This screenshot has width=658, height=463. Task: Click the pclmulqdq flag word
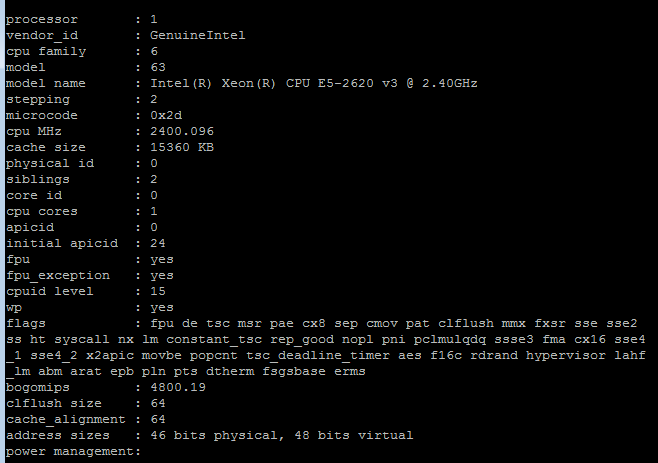[x=450, y=340]
